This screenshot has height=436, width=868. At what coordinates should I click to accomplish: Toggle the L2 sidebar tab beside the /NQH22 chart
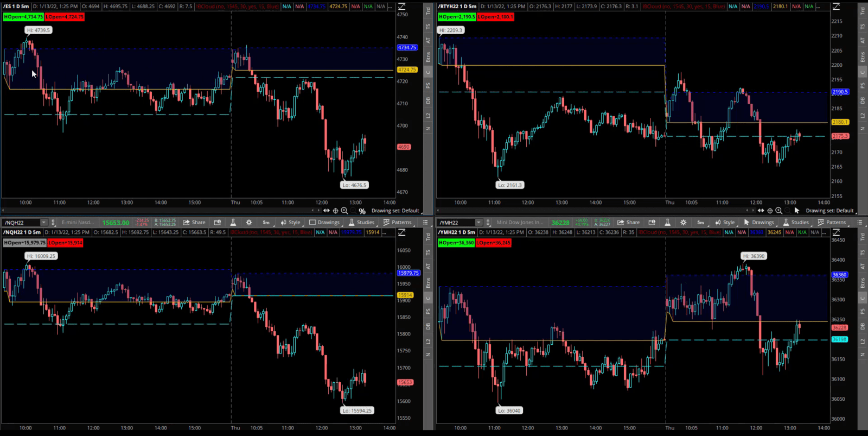point(428,341)
